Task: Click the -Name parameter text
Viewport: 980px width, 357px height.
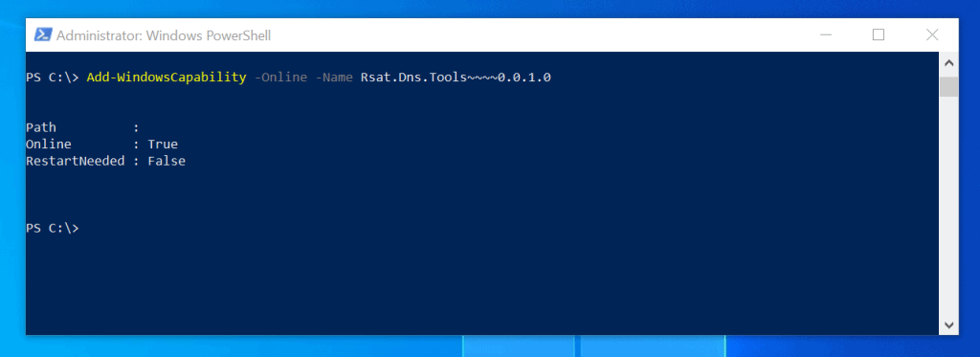Action: [x=334, y=78]
